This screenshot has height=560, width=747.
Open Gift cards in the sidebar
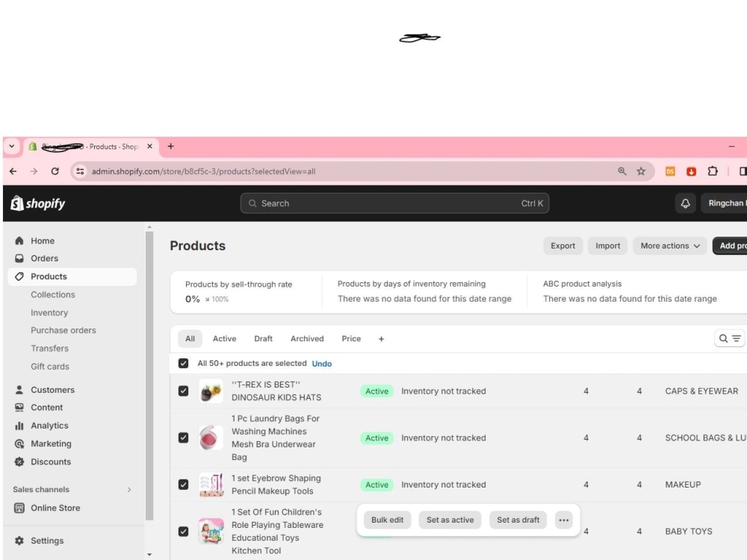[50, 366]
